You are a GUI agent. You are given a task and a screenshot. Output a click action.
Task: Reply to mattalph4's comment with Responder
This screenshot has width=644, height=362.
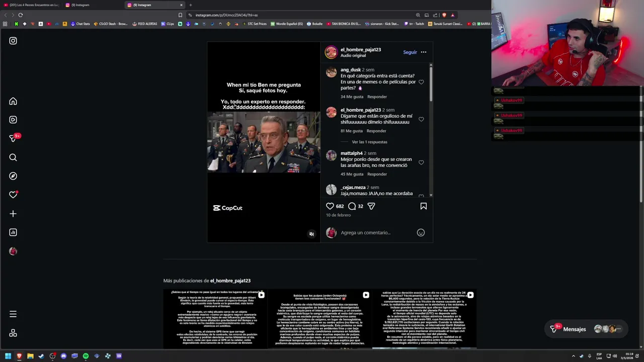(x=377, y=174)
